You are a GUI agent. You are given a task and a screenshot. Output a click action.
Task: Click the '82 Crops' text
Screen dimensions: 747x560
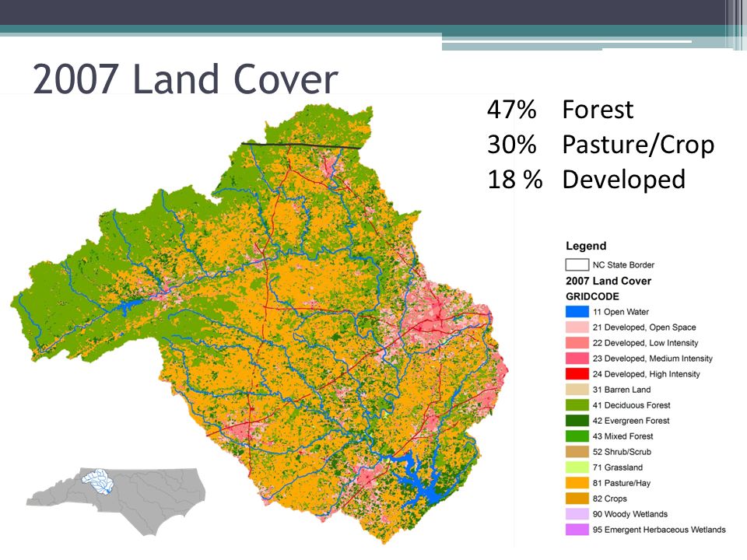click(610, 499)
